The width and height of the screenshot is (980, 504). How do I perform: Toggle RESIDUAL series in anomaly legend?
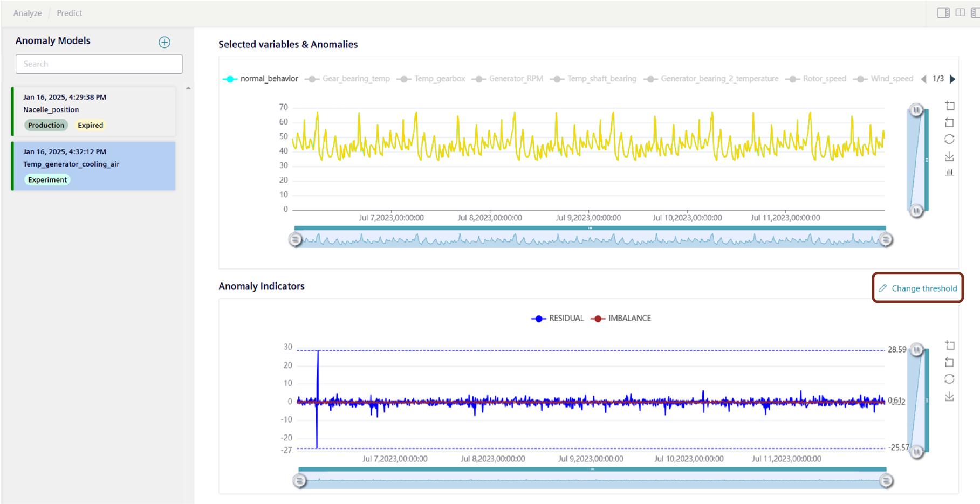tap(558, 318)
